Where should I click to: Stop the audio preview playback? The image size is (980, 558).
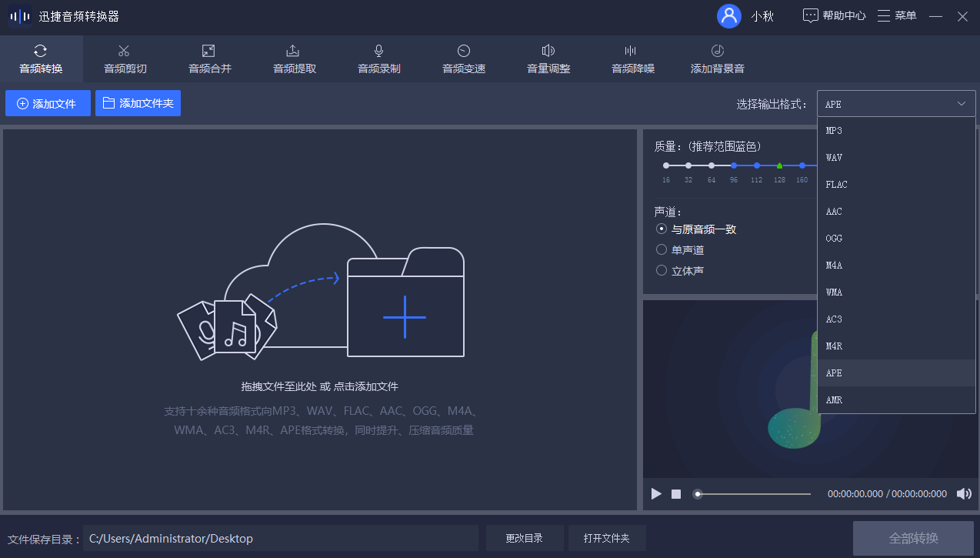tap(676, 494)
